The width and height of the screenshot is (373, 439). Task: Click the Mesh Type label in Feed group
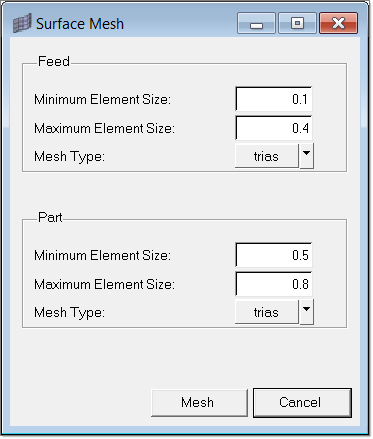[69, 156]
